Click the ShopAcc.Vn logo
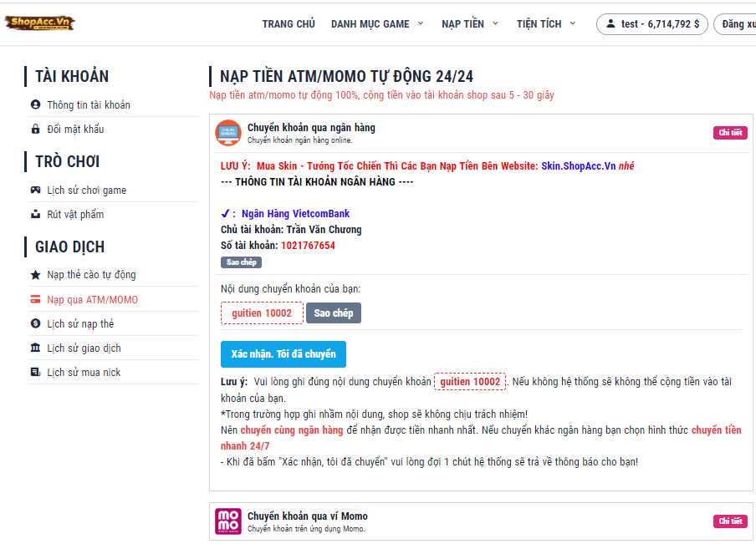Image resolution: width=756 pixels, height=544 pixels. tap(40, 23)
